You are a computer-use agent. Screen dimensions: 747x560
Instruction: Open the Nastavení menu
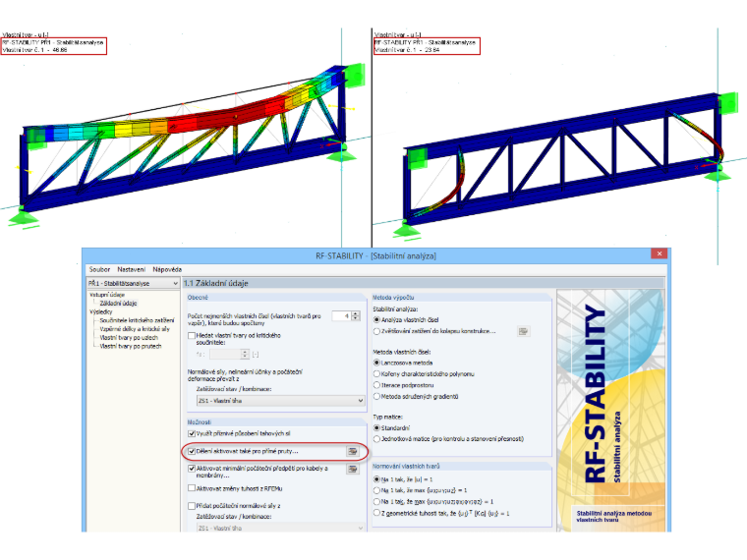pyautogui.click(x=131, y=269)
